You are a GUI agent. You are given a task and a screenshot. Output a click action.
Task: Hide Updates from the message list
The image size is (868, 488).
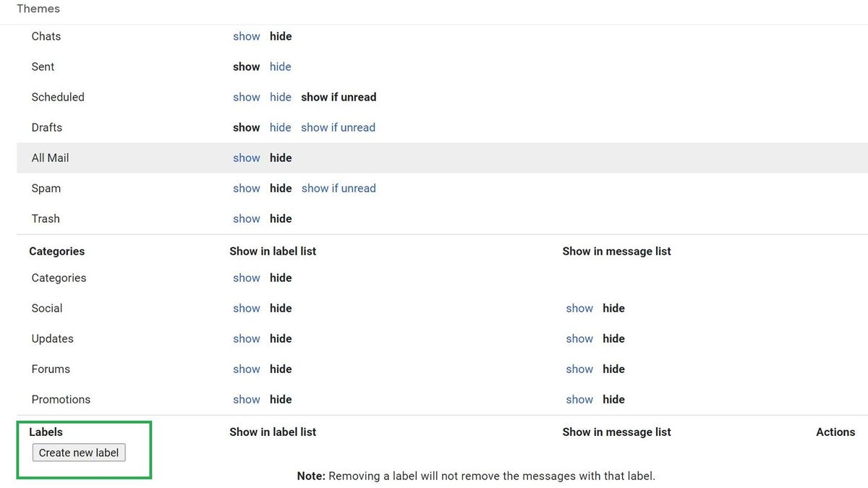click(x=613, y=338)
